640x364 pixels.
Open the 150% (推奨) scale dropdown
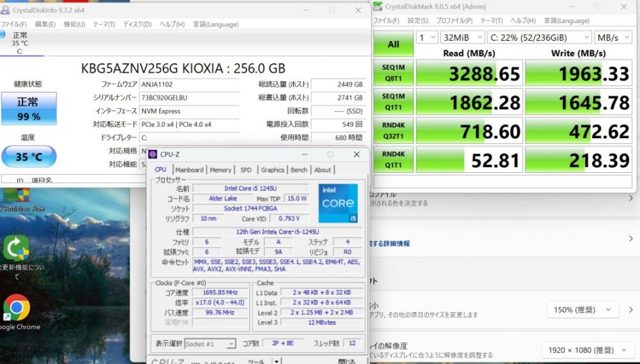click(583, 310)
